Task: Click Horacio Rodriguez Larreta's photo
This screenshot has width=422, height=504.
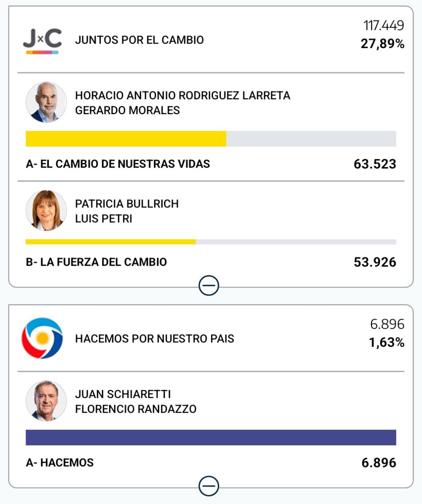Action: (x=46, y=102)
